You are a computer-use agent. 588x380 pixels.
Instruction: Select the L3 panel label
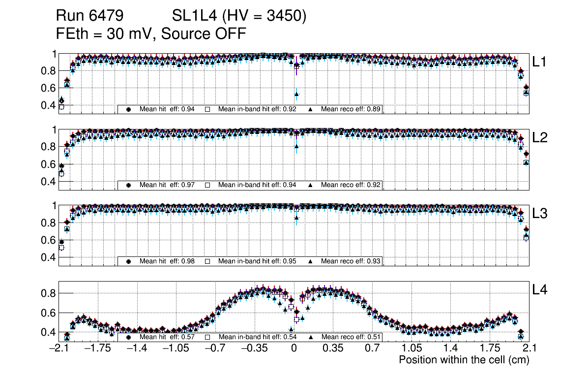point(539,214)
